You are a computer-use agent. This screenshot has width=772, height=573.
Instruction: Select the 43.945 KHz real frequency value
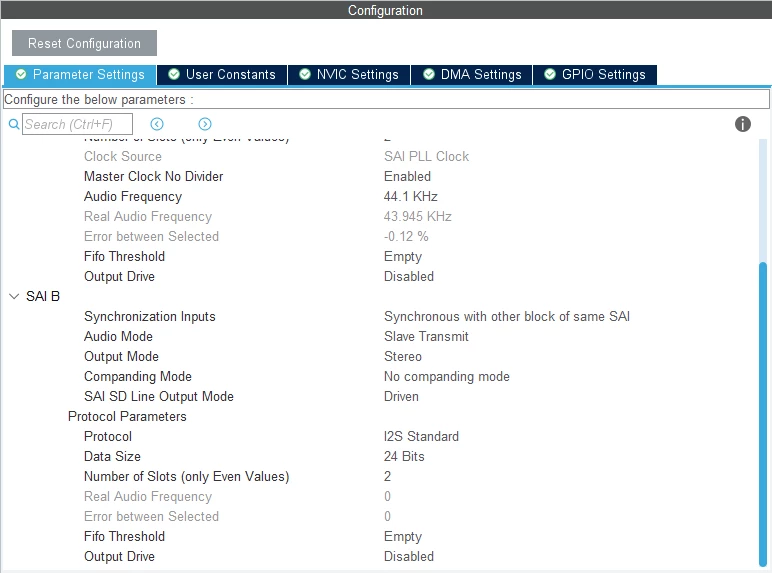[x=418, y=217]
